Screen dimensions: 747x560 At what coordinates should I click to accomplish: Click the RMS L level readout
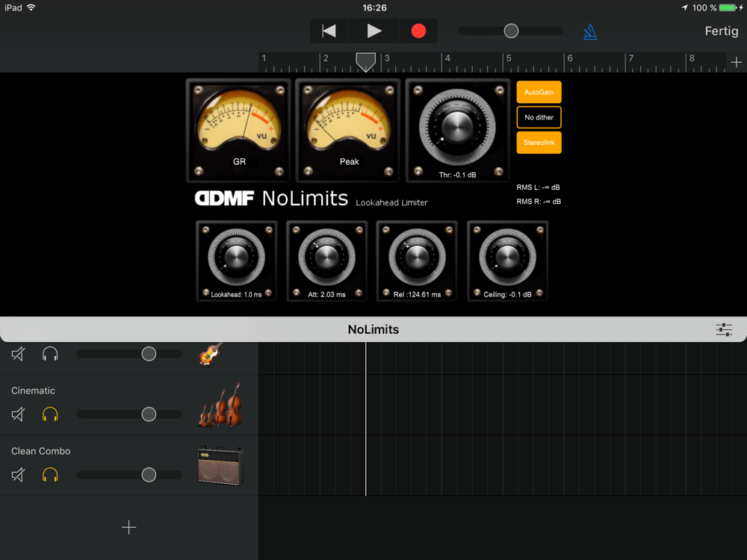point(538,187)
